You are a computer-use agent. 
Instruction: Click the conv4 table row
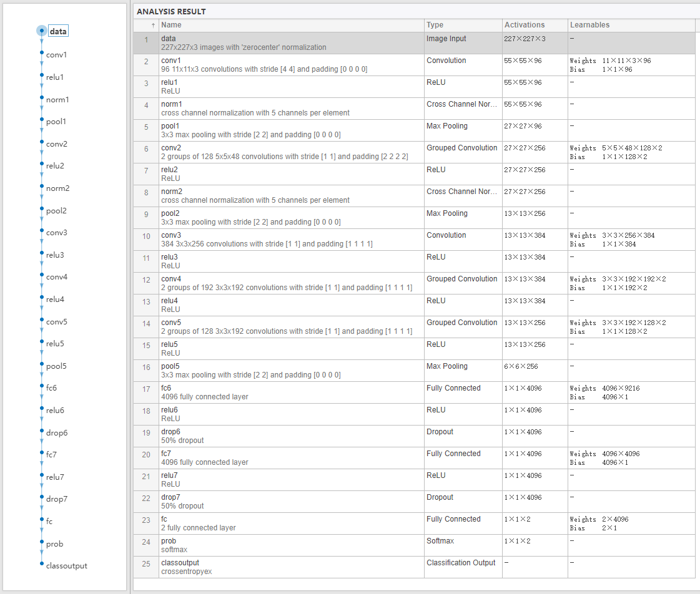[414, 283]
